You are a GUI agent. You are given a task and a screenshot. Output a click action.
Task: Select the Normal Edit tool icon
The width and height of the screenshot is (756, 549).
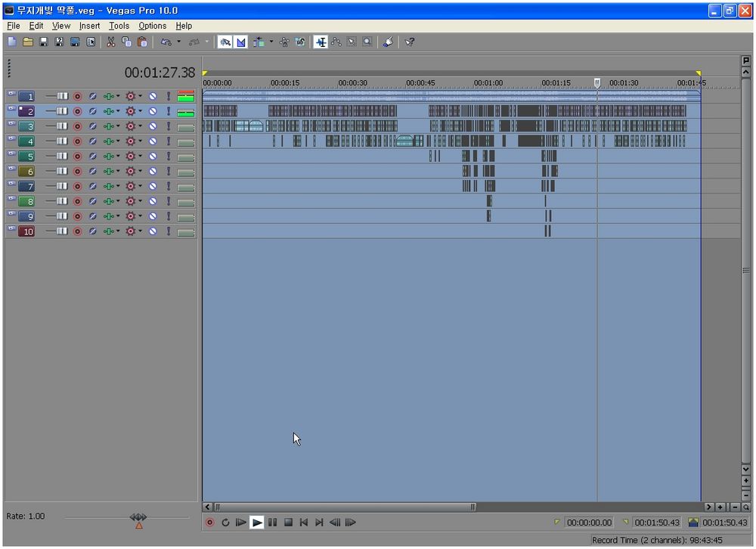coord(321,42)
